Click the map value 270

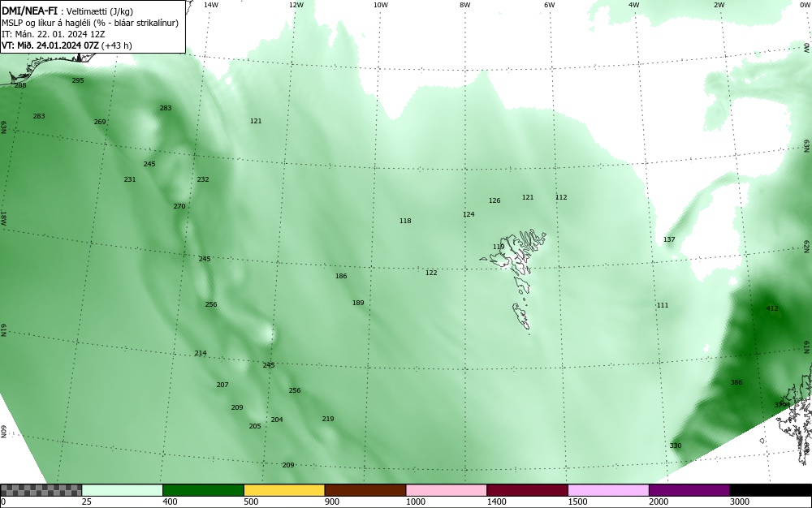point(179,206)
